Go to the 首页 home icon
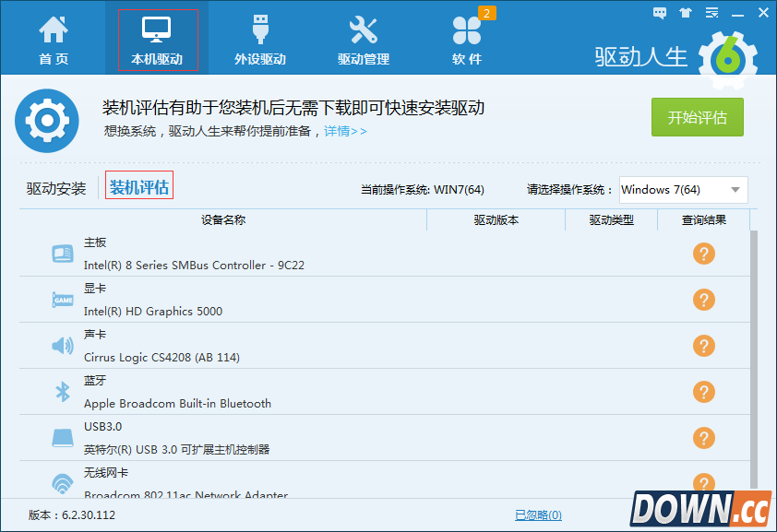This screenshot has height=532, width=777. pyautogui.click(x=53, y=40)
